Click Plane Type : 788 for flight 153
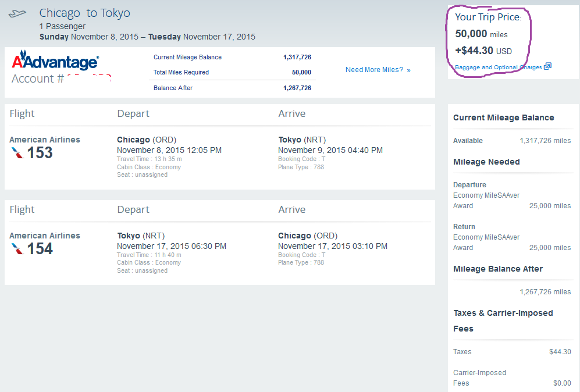The image size is (580, 392). point(301,167)
